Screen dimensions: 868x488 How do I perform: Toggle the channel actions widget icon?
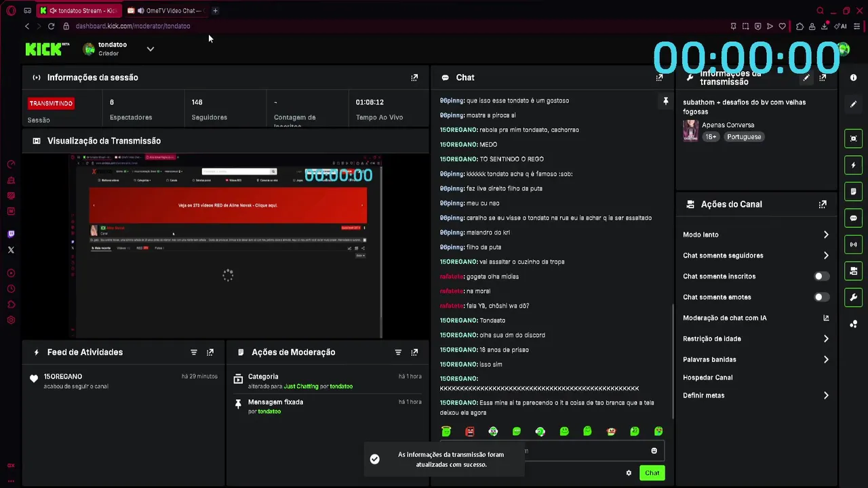[x=853, y=271]
